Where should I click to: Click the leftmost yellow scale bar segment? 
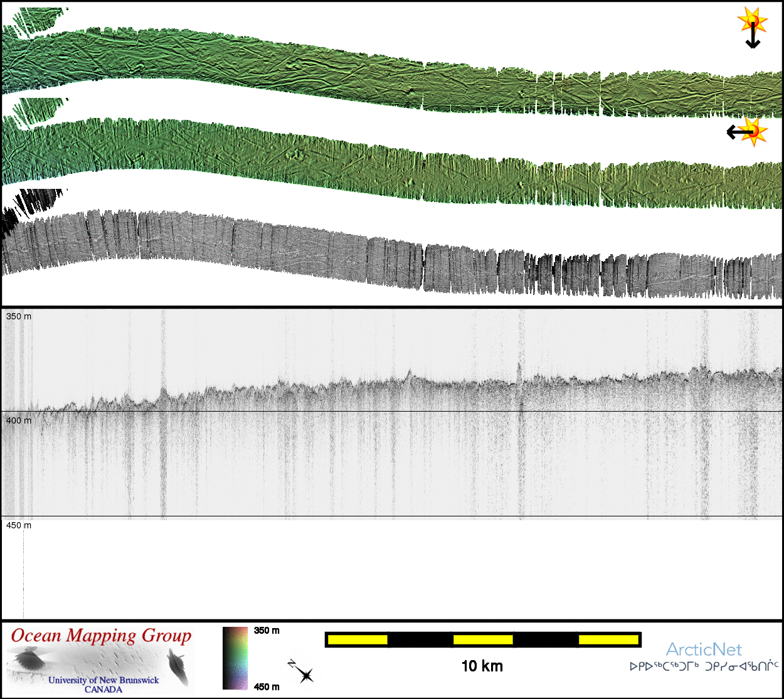click(x=358, y=639)
